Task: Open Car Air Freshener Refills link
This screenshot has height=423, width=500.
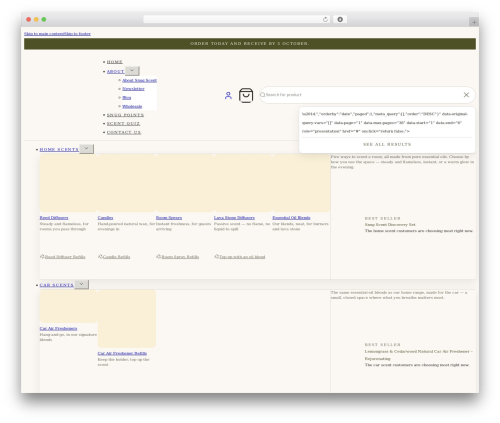Action: 122,353
